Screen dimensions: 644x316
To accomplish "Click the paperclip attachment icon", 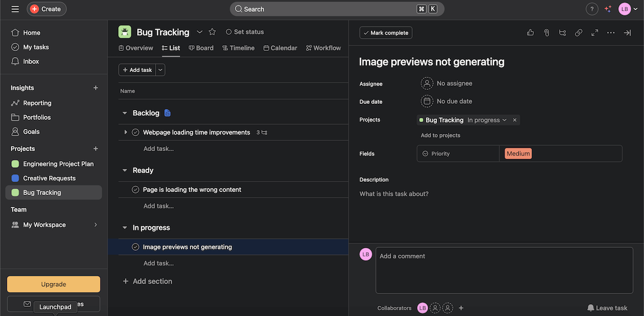I will tap(546, 33).
